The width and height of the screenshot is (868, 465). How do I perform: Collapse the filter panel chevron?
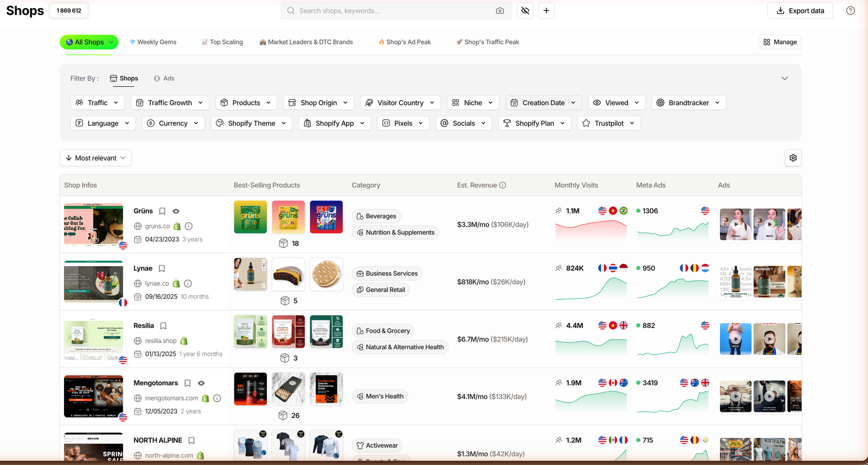[784, 79]
